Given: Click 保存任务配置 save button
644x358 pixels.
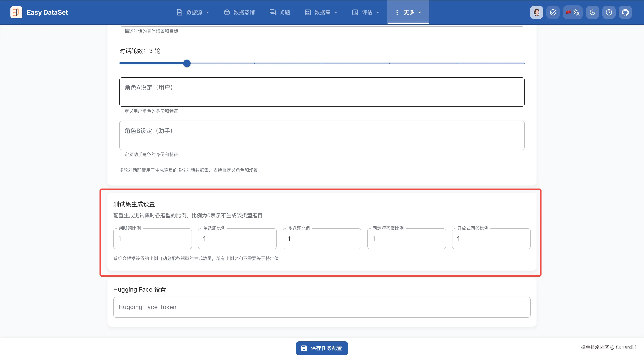Looking at the screenshot, I should point(322,348).
